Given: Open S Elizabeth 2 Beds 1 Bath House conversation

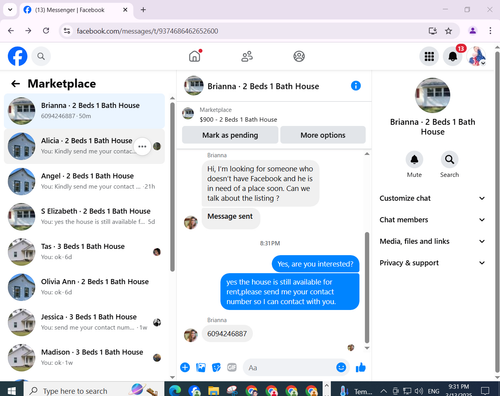Looking at the screenshot, I should pos(84,217).
